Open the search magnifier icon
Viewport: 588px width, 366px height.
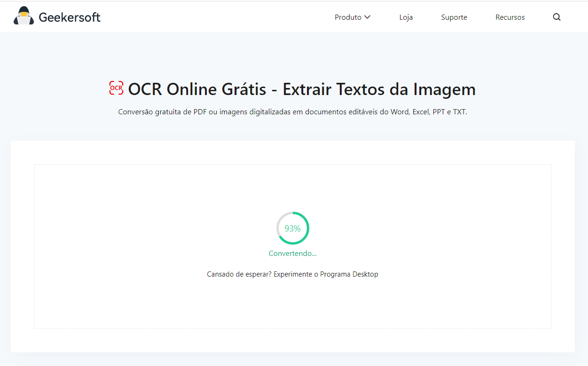click(557, 17)
